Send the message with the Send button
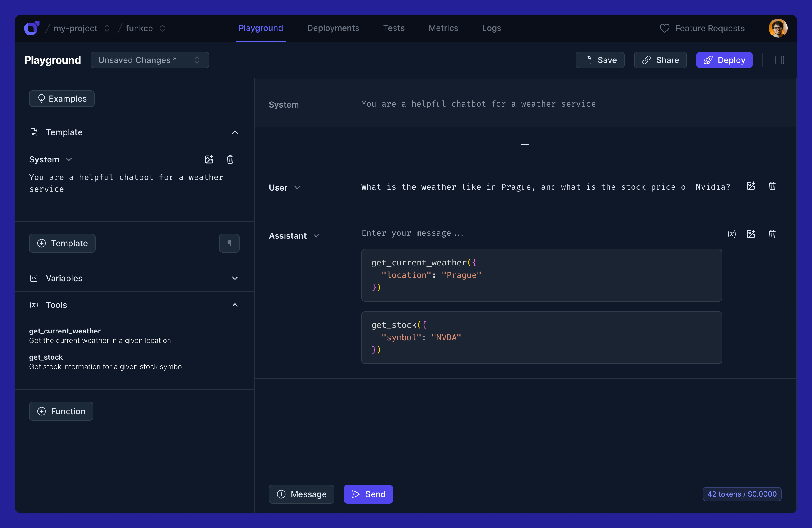The width and height of the screenshot is (812, 528). [368, 494]
